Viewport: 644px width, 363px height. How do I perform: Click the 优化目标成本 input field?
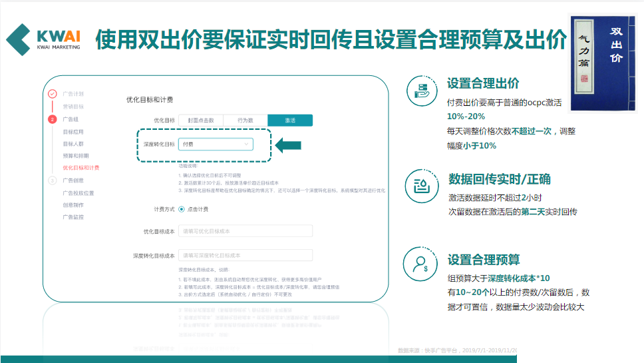245,231
